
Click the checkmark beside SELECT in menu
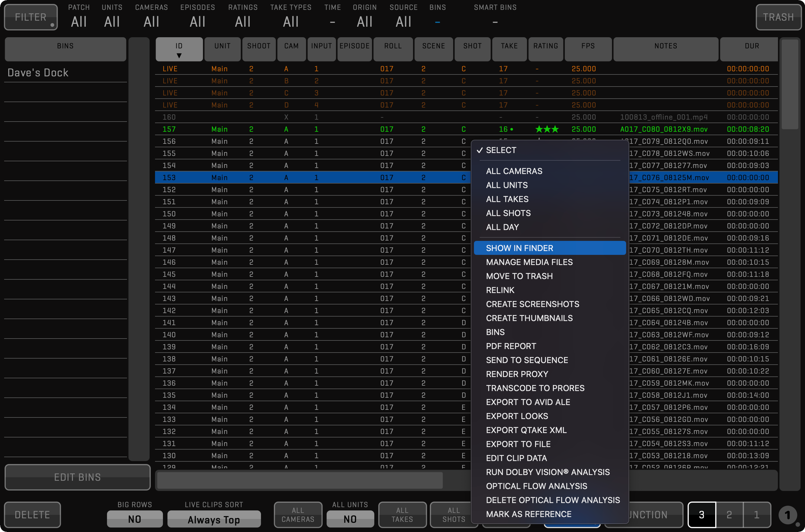coord(479,150)
